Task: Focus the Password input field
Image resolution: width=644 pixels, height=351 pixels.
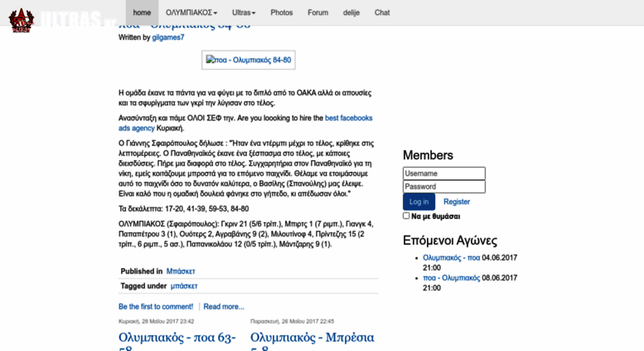Action: click(444, 187)
